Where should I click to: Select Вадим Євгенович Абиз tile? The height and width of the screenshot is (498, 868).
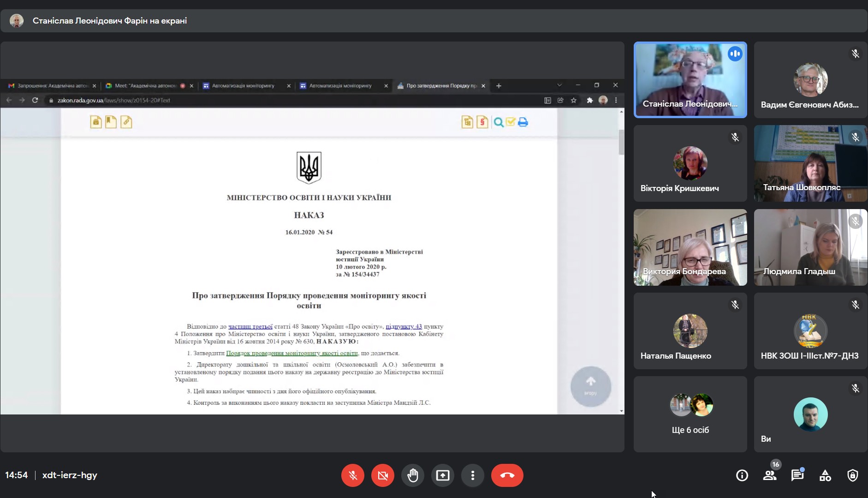[811, 80]
